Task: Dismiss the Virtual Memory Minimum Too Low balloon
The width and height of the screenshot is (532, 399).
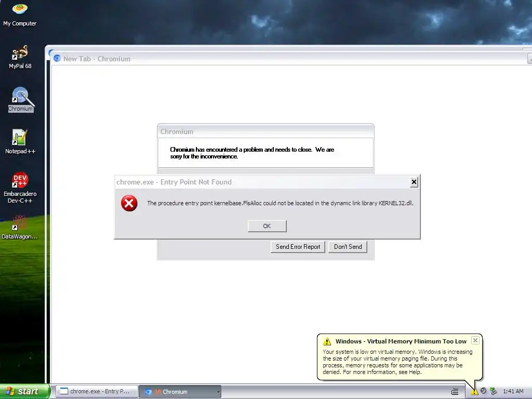Action: (475, 340)
